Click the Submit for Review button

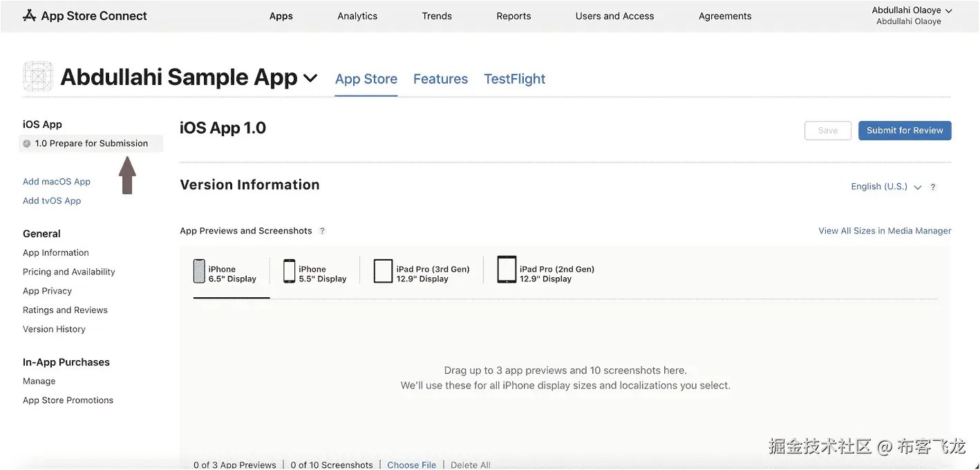tap(905, 131)
